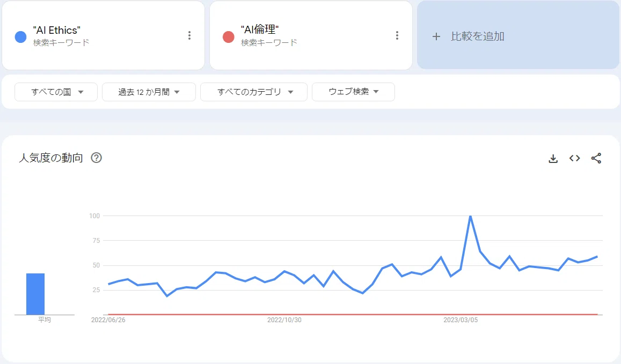Open help for 人気度の動向

(x=96, y=158)
